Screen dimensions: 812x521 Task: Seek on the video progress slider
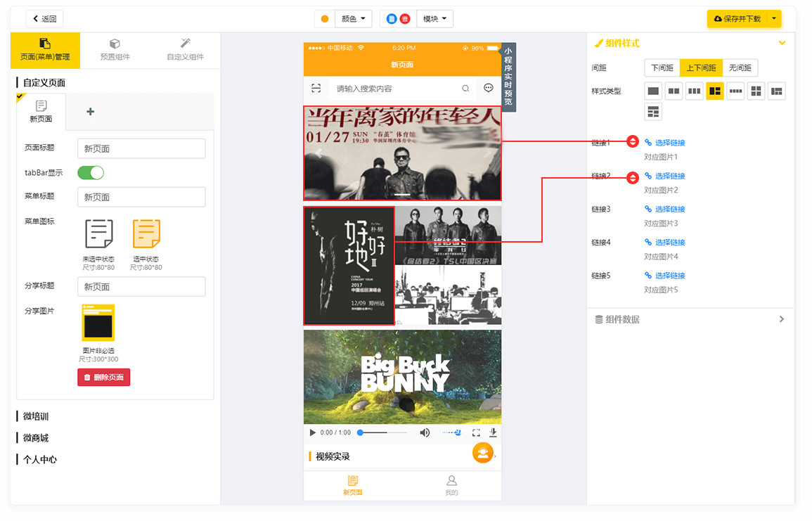(383, 432)
